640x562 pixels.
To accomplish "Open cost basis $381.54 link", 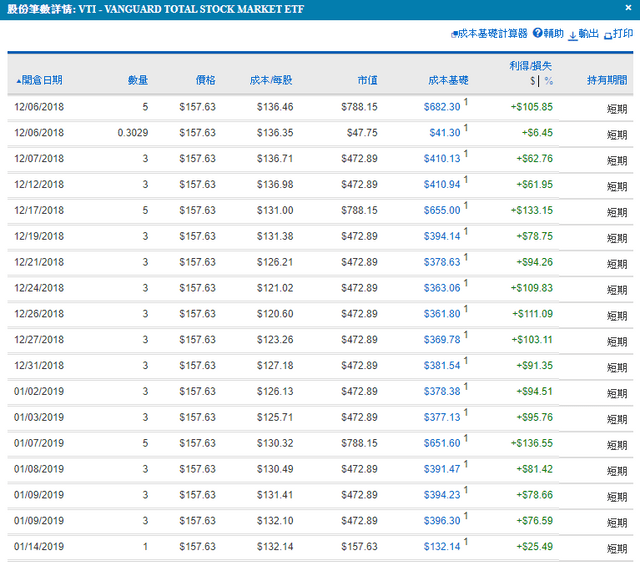I will coord(442,365).
